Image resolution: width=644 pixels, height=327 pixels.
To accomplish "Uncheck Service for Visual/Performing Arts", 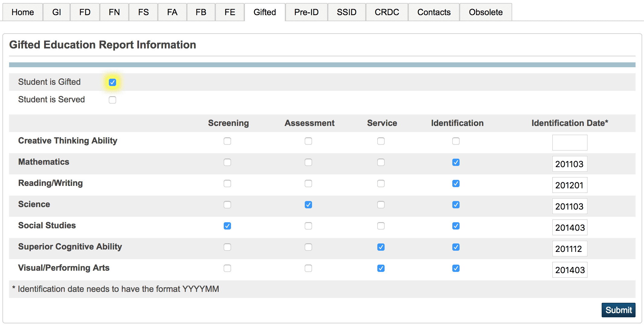I will (x=381, y=268).
